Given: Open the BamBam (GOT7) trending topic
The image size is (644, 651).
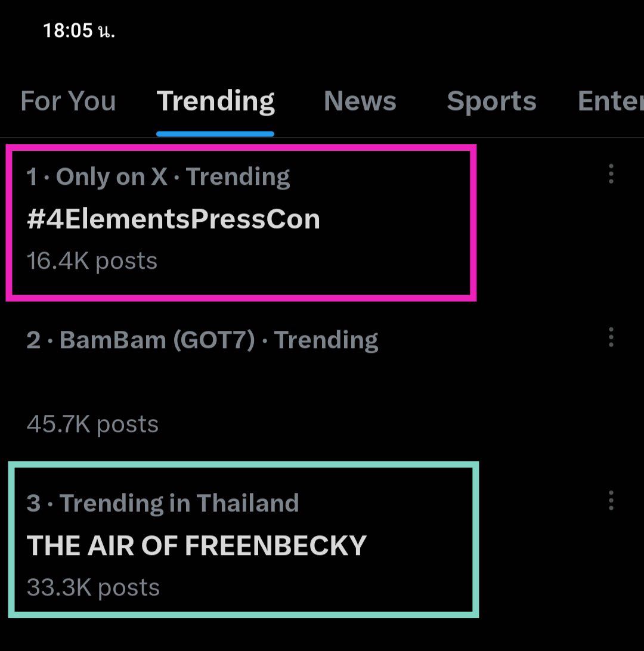Looking at the screenshot, I should pos(202,340).
